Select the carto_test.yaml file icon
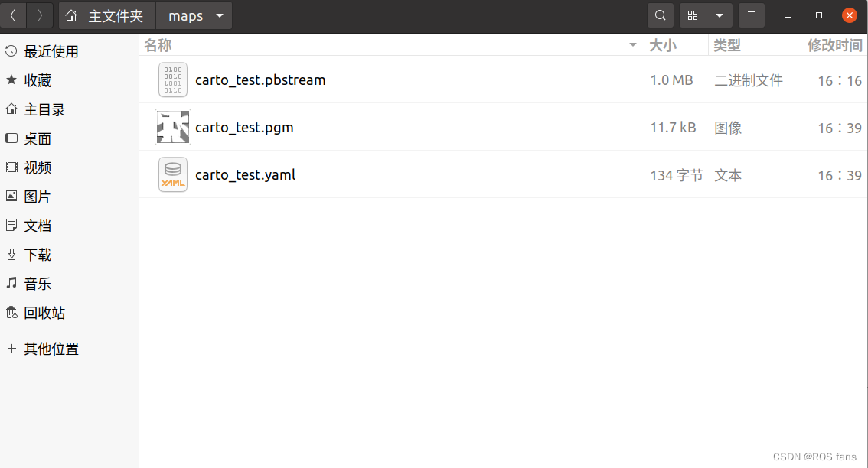Image resolution: width=868 pixels, height=468 pixels. [x=173, y=175]
